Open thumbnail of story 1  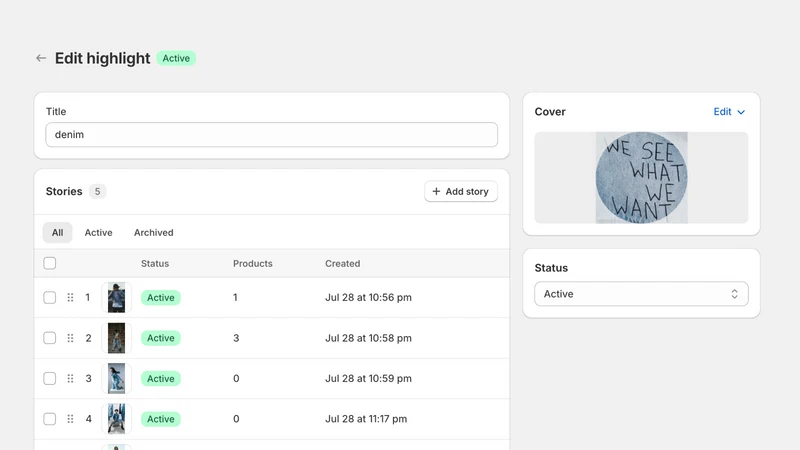pyautogui.click(x=116, y=297)
